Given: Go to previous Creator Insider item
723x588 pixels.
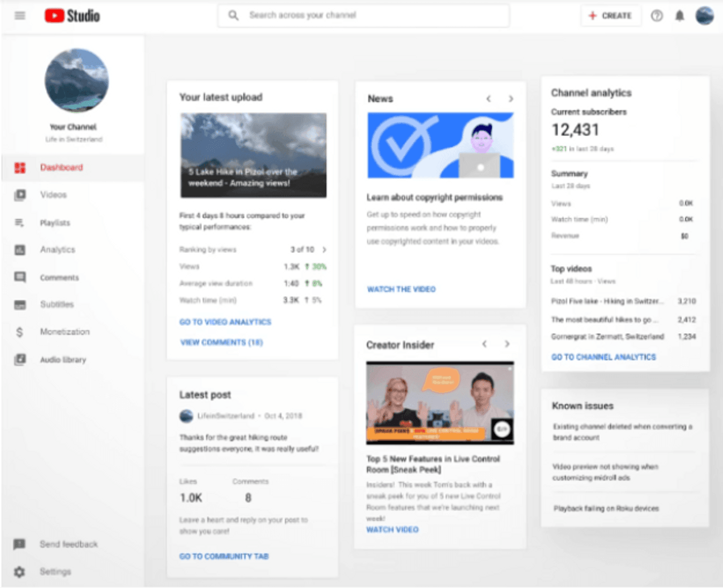Looking at the screenshot, I should 484,344.
